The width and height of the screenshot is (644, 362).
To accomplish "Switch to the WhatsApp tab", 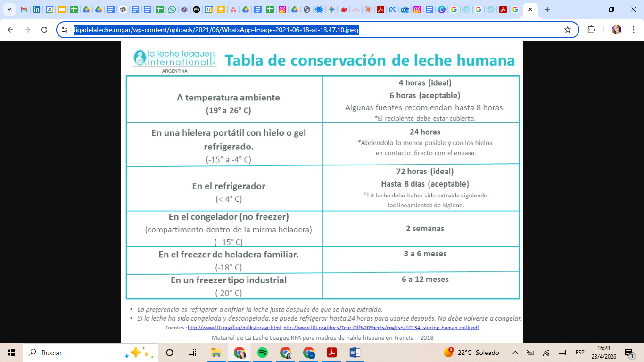I will coord(172,9).
